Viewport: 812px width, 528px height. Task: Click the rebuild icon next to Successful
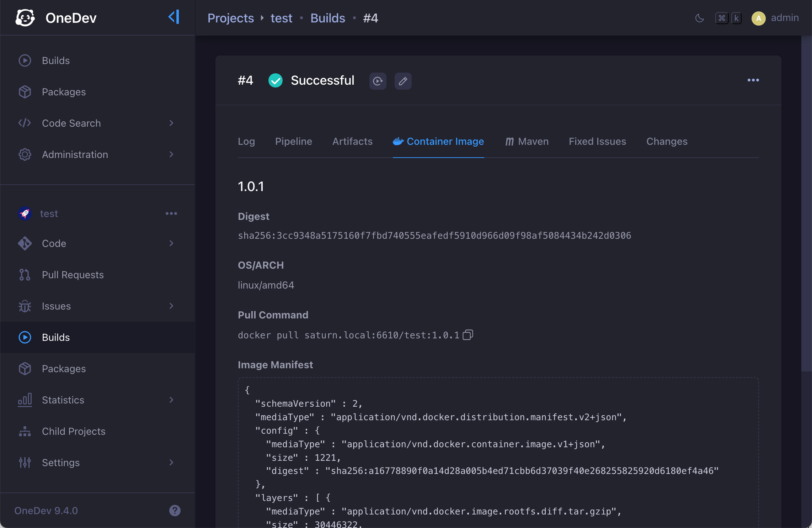tap(378, 81)
